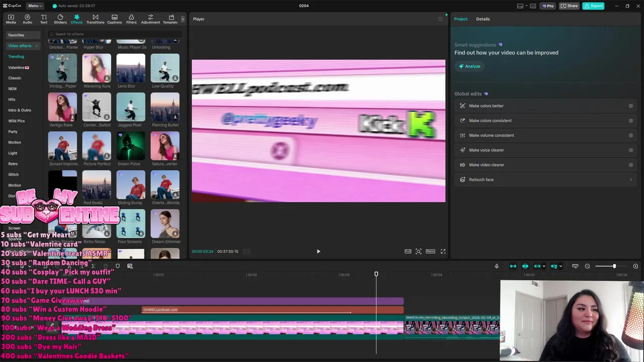Select Trending effects category

(x=16, y=57)
